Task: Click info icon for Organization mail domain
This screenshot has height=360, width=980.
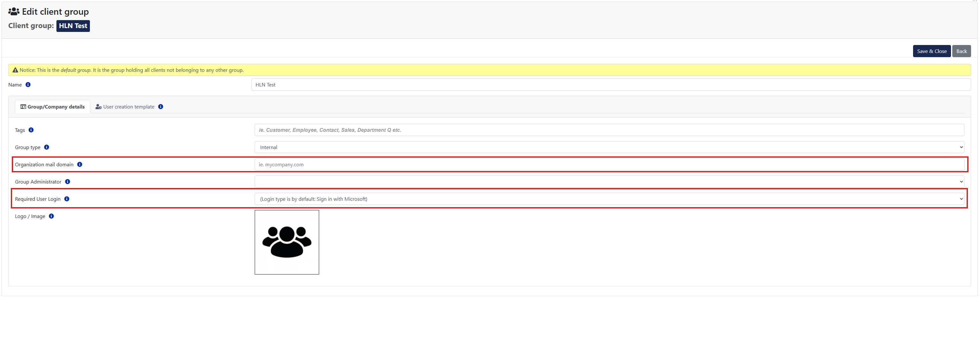Action: pos(79,164)
